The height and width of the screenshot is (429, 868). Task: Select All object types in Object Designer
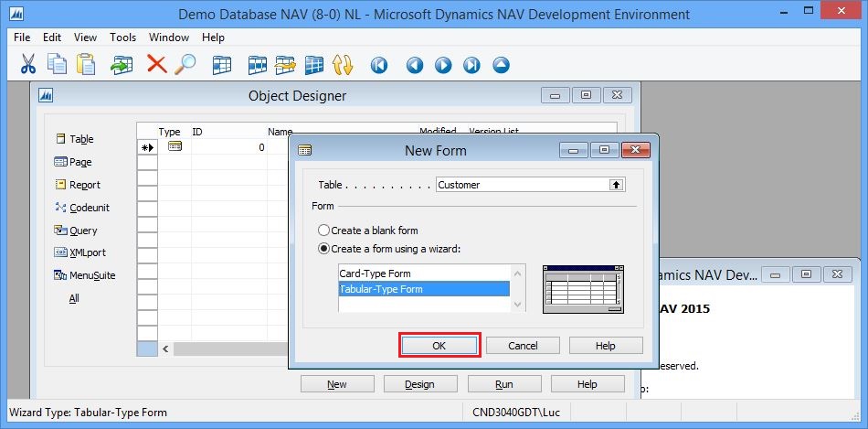(x=74, y=298)
